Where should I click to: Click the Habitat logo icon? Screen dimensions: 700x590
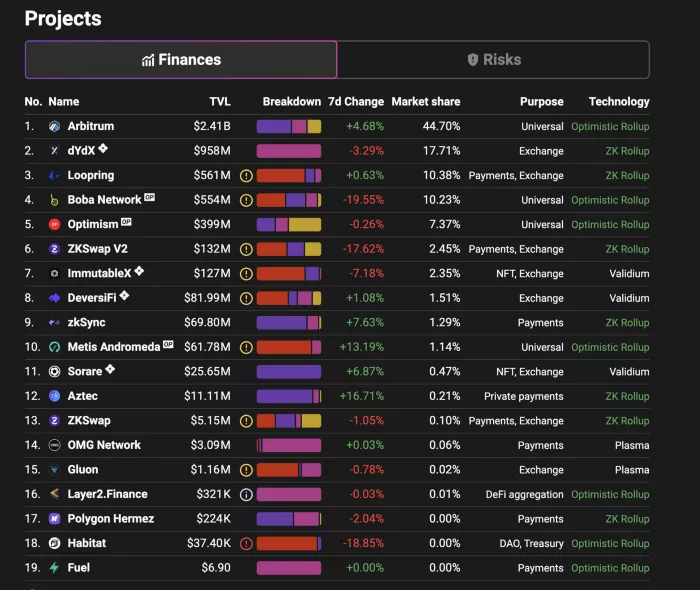[x=54, y=543]
